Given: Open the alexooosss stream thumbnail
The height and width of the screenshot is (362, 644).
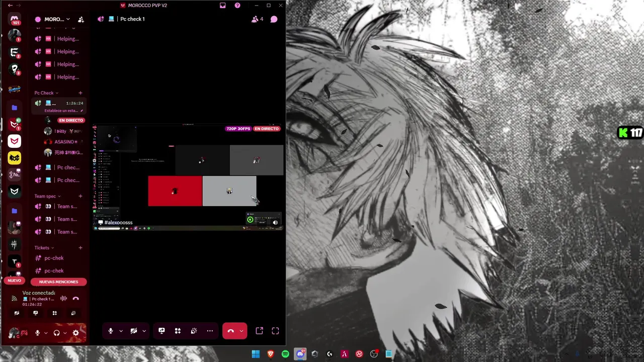Looking at the screenshot, I should tap(189, 177).
